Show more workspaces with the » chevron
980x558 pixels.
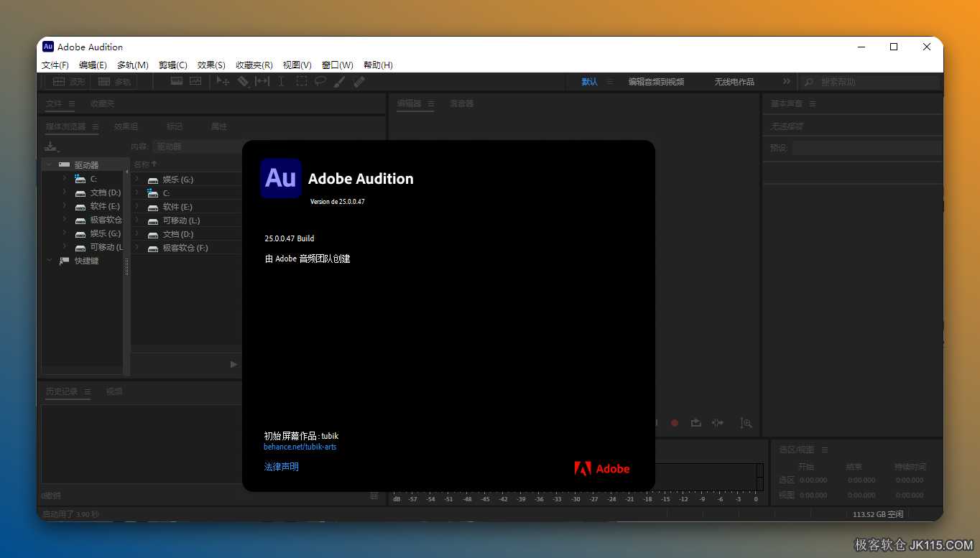click(786, 82)
